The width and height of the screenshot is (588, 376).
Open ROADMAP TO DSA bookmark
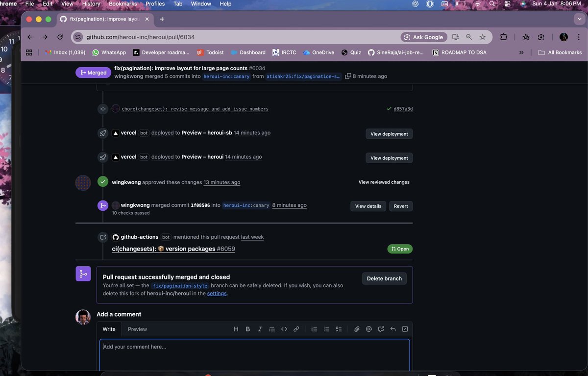pos(459,52)
